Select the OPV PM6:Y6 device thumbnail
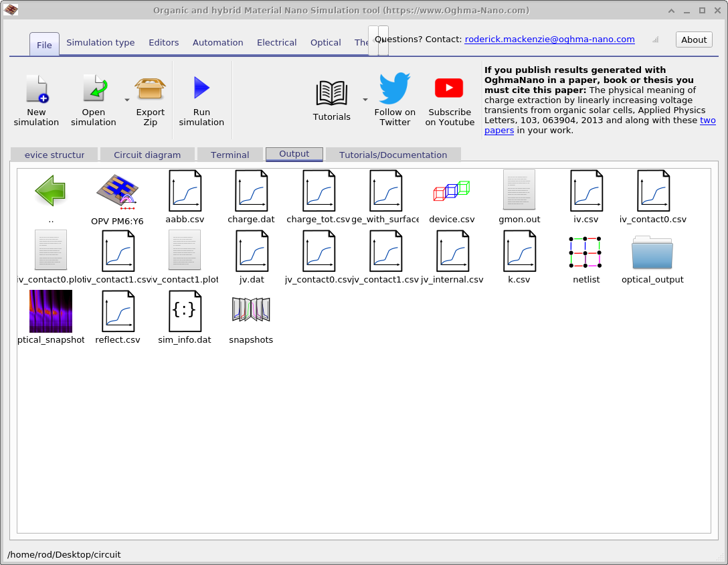This screenshot has height=565, width=728. [x=117, y=191]
